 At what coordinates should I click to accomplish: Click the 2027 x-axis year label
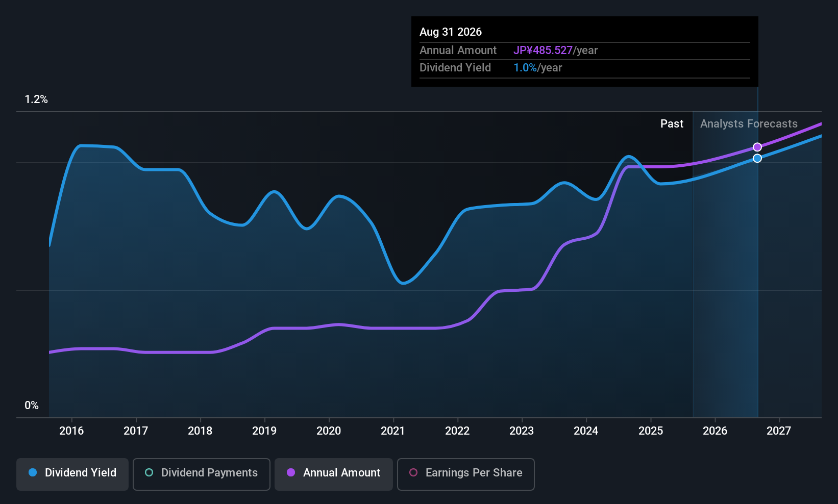coord(779,431)
